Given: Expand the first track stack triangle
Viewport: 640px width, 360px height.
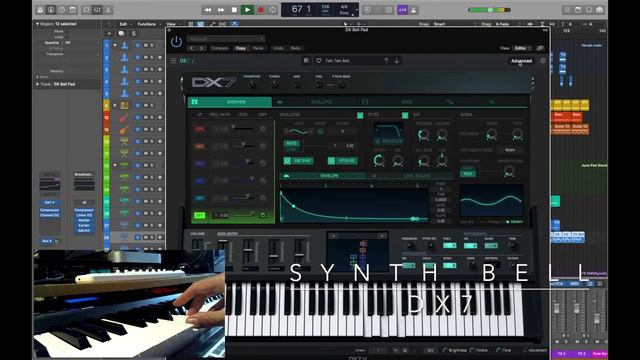Looking at the screenshot, I should pyautogui.click(x=115, y=45).
